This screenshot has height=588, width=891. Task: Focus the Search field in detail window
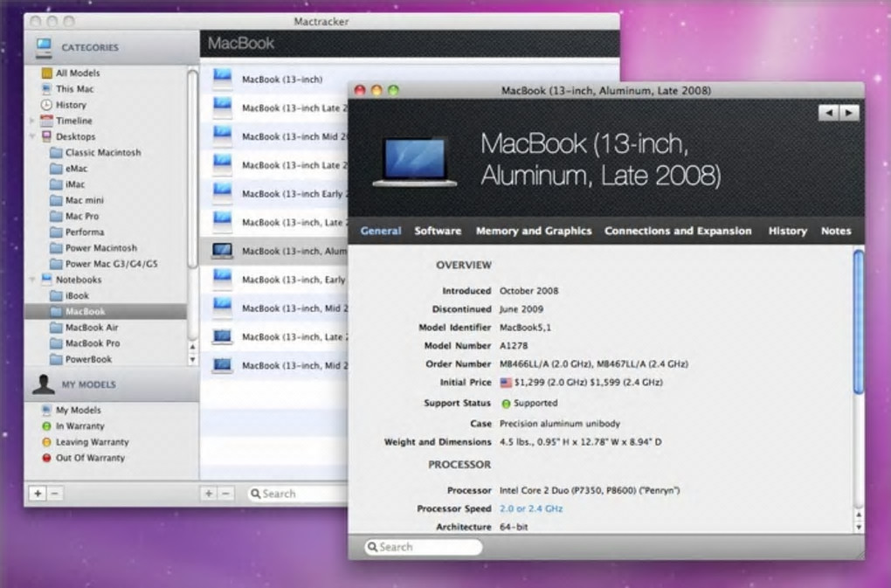tap(424, 547)
